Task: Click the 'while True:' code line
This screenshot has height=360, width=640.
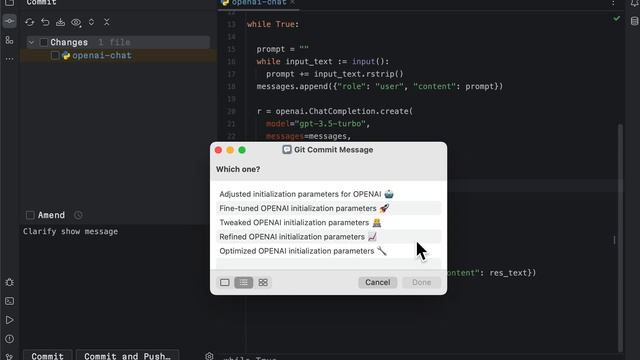Action: click(273, 24)
